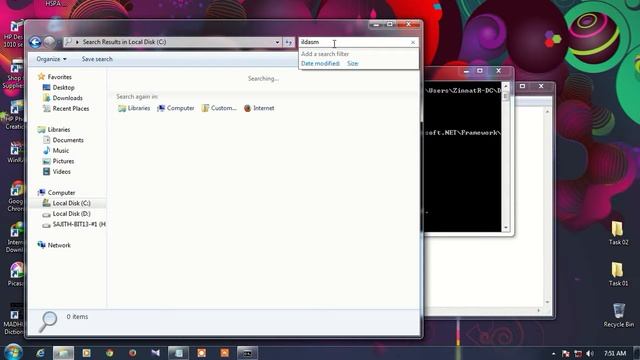Image resolution: width=640 pixels, height=360 pixels.
Task: Open Picasa desktop shortcut
Action: point(16,275)
